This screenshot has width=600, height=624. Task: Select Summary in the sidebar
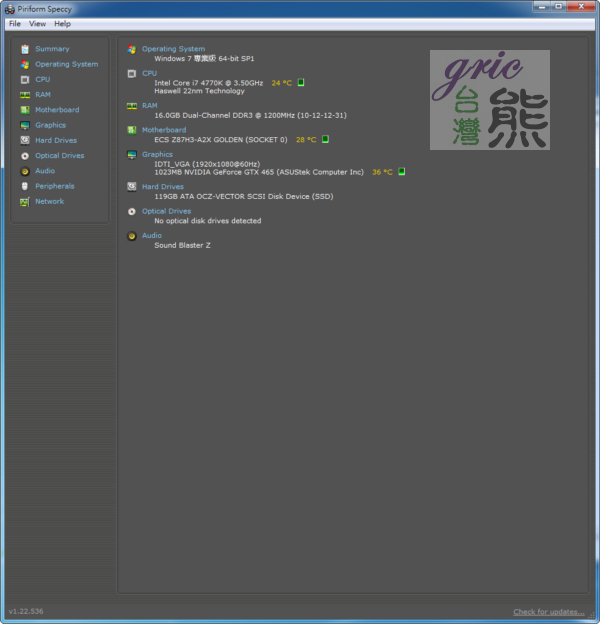52,49
